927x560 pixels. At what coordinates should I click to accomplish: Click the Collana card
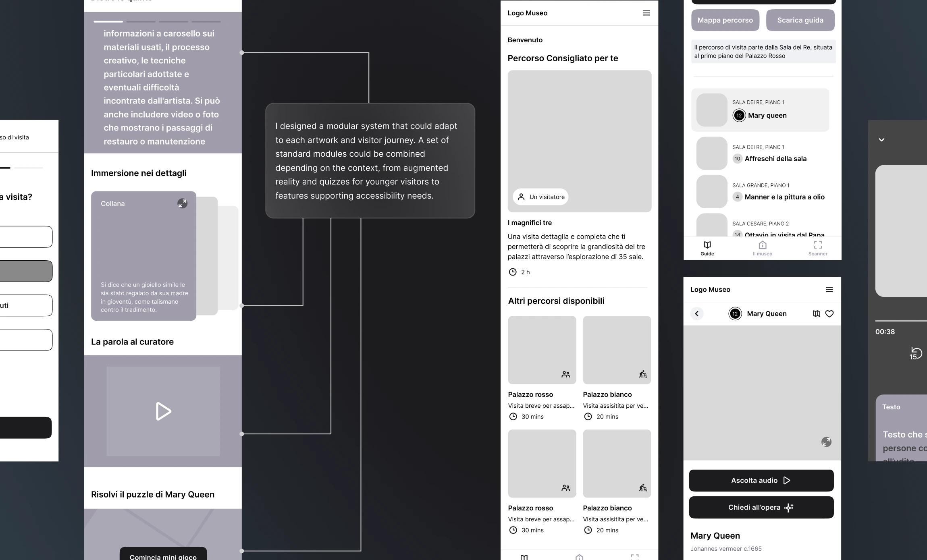coord(143,256)
